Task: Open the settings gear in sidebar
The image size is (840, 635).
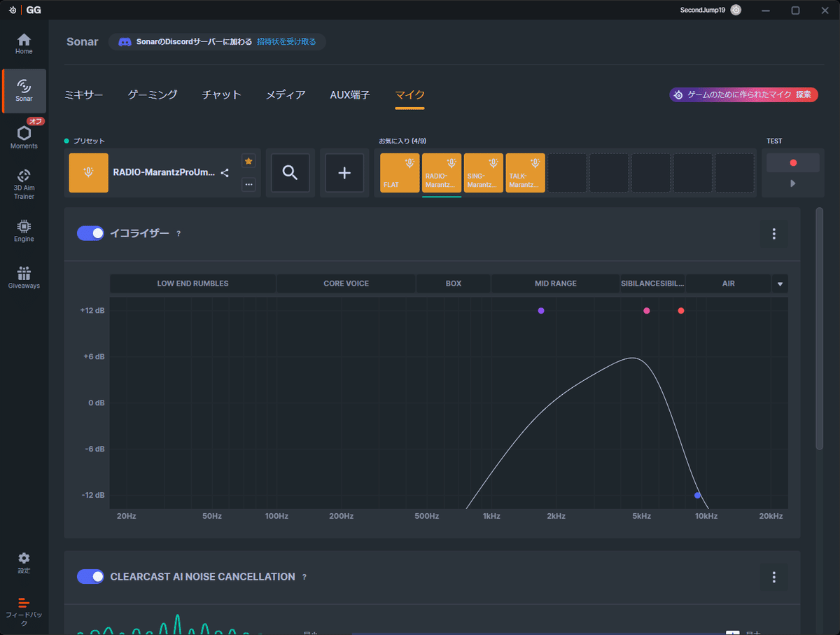Action: (x=24, y=562)
